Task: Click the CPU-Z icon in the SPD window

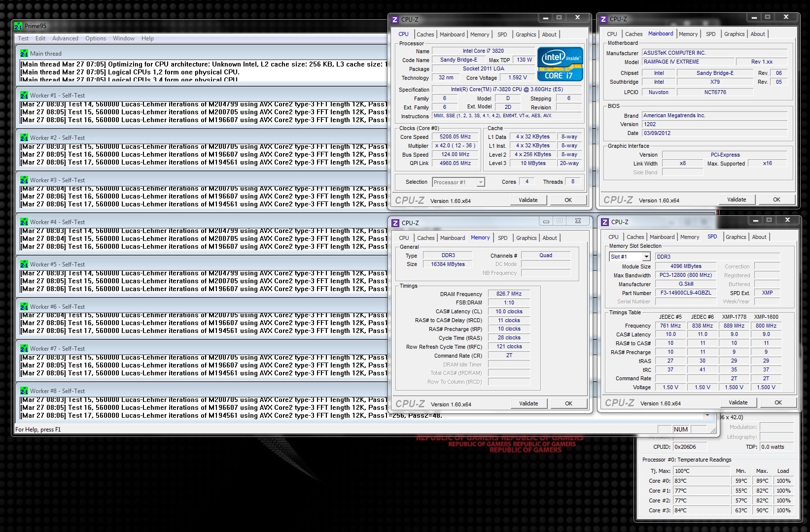Action: tap(605, 222)
